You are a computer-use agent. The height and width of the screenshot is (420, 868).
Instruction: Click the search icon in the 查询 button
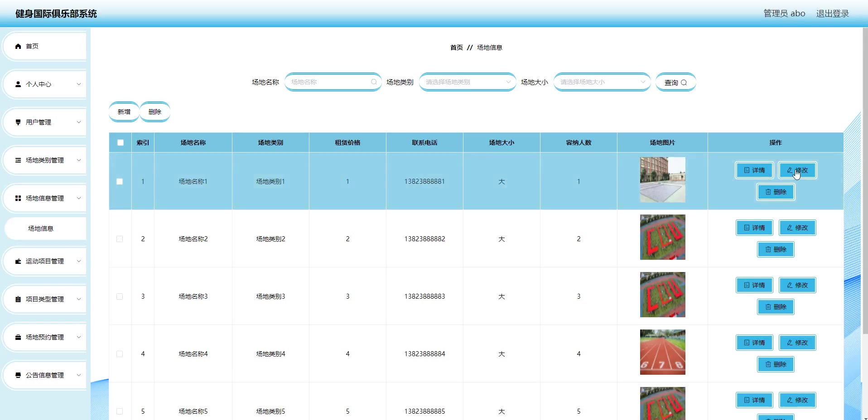pyautogui.click(x=684, y=83)
